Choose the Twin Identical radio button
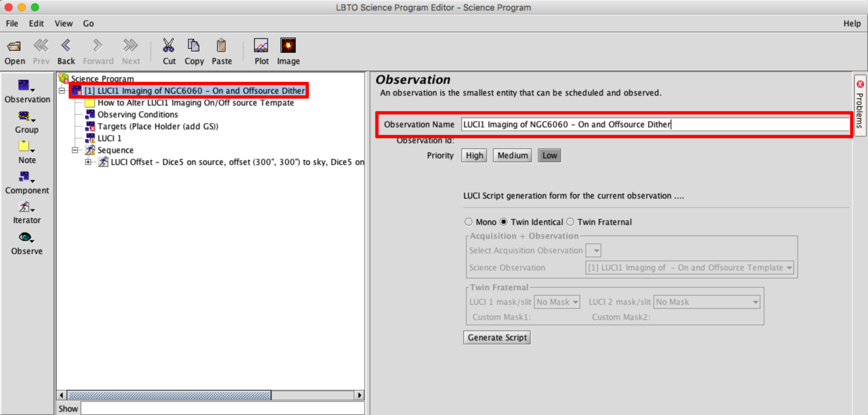This screenshot has height=415, width=868. tap(504, 222)
